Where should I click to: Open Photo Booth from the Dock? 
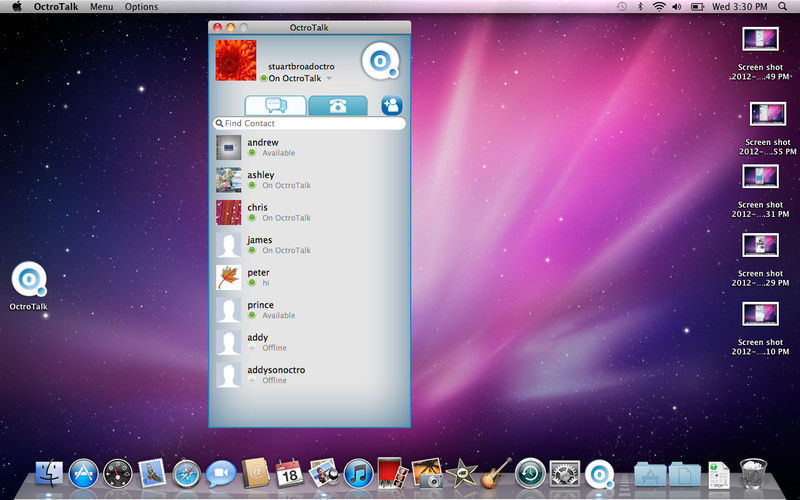pos(392,473)
